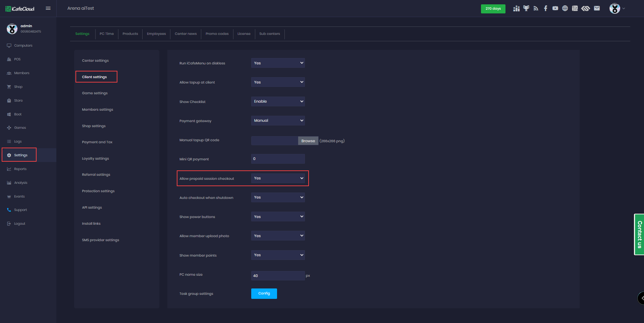Image resolution: width=644 pixels, height=323 pixels.
Task: Click the PC name size input field
Action: (x=278, y=276)
